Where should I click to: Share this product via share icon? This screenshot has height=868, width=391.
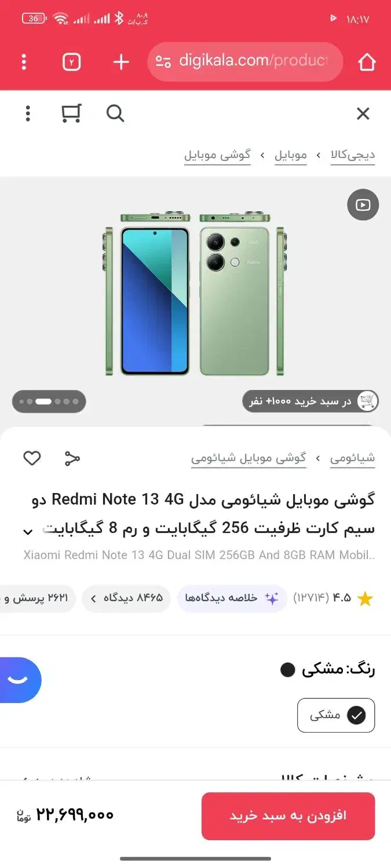click(72, 458)
